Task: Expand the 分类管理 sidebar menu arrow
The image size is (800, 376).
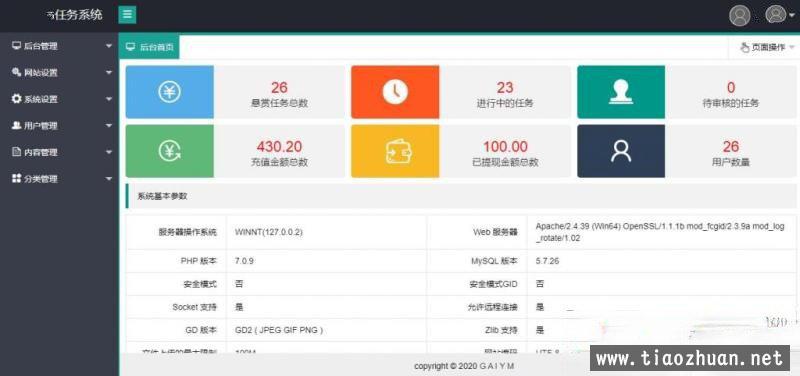Action: click(108, 179)
